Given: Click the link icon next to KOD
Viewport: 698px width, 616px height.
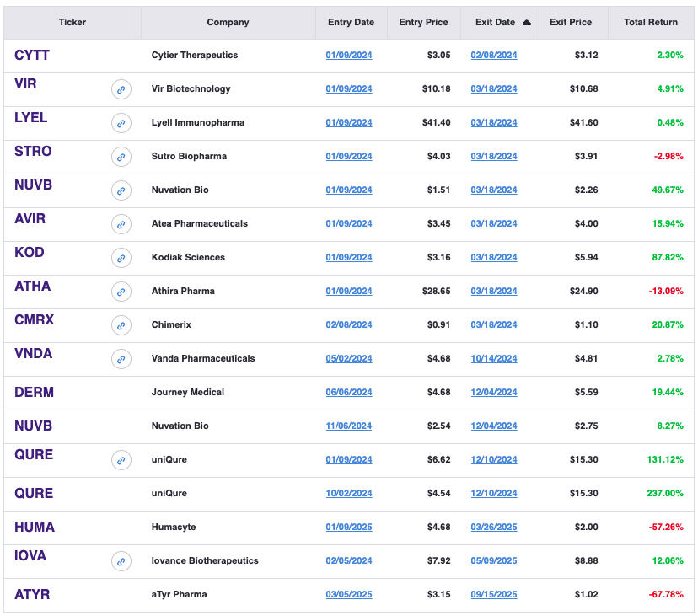Looking at the screenshot, I should [121, 258].
